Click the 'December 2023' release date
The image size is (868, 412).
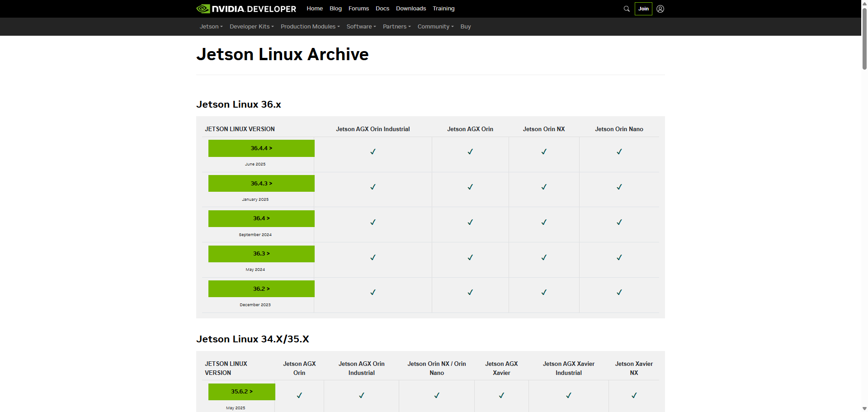point(255,305)
